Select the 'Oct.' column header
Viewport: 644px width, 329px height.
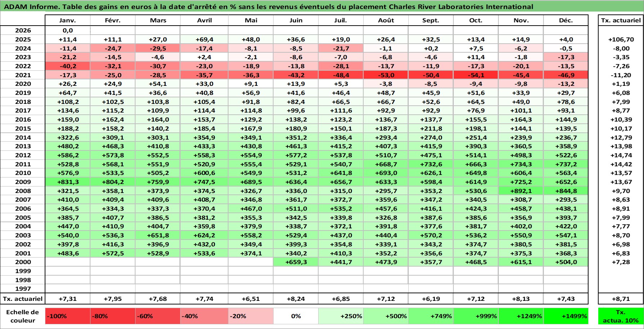coord(476,20)
